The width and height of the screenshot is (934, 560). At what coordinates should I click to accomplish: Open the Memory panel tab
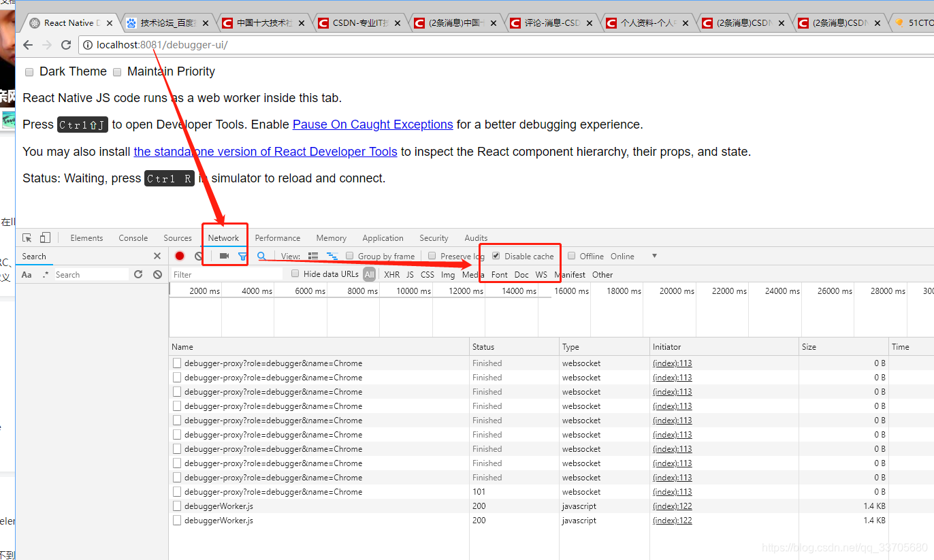click(x=332, y=238)
